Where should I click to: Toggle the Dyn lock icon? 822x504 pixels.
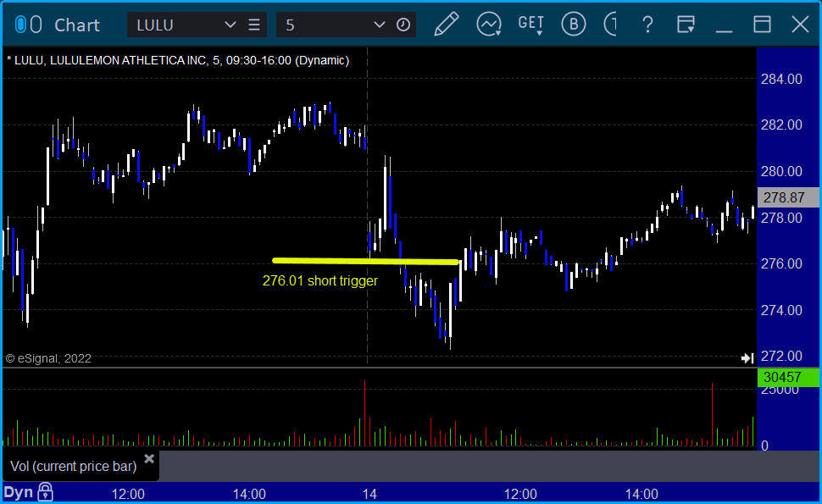45,492
